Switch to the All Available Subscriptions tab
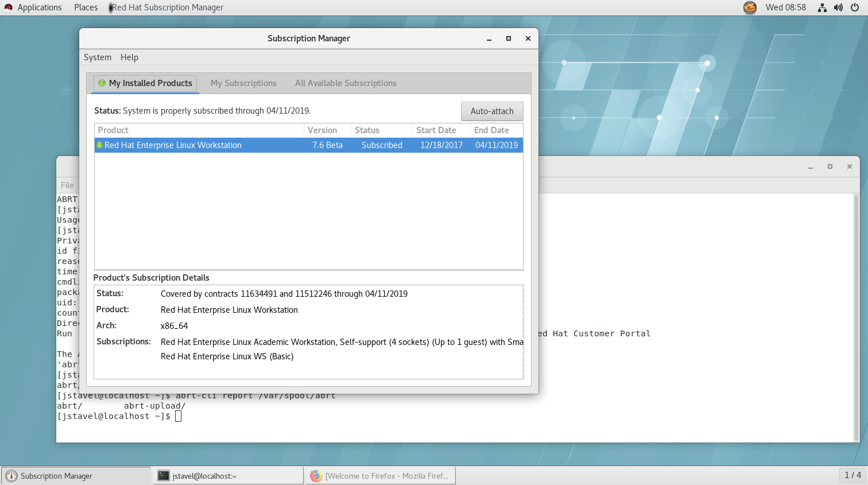 pyautogui.click(x=346, y=83)
